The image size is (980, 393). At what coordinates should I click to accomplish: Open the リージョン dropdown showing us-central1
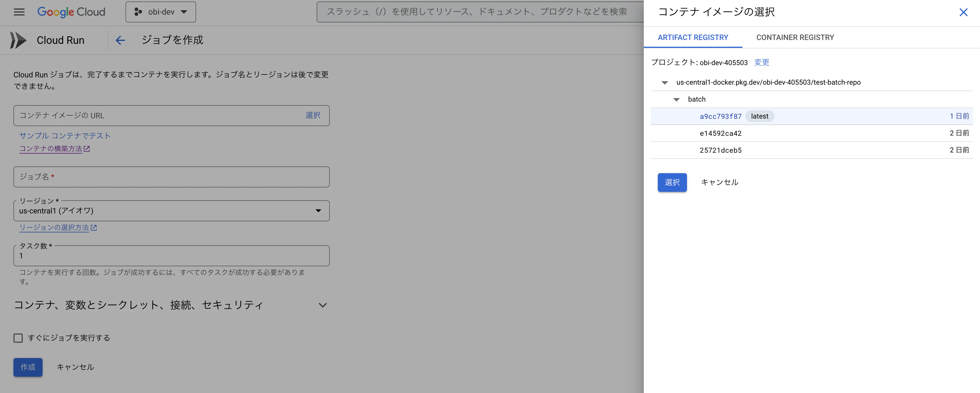171,211
